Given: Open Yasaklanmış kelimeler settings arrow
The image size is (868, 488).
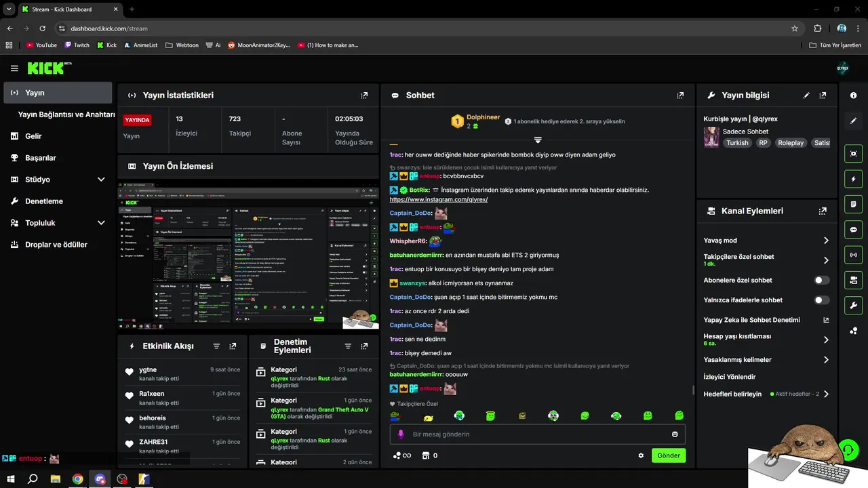Looking at the screenshot, I should [826, 360].
